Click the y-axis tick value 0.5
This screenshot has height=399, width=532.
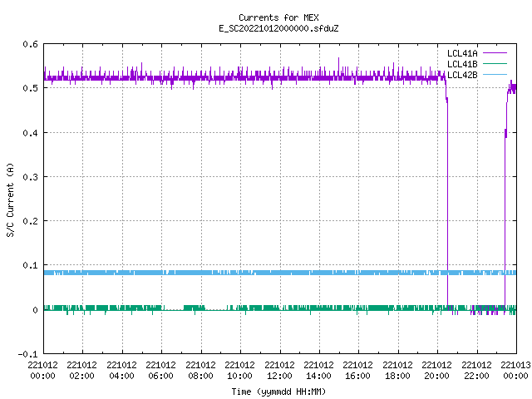(x=30, y=88)
